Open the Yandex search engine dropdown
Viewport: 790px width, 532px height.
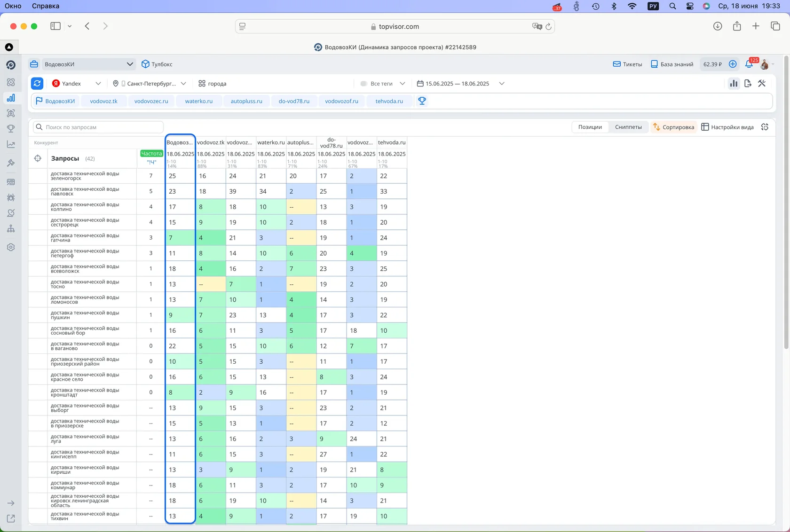(76, 84)
